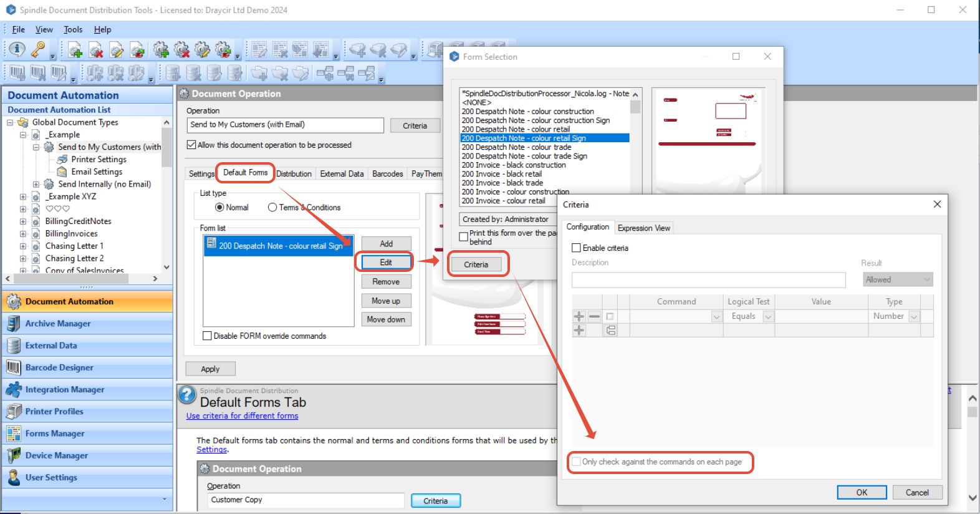Switch to the Barcodes tab
The height and width of the screenshot is (514, 980).
click(388, 174)
